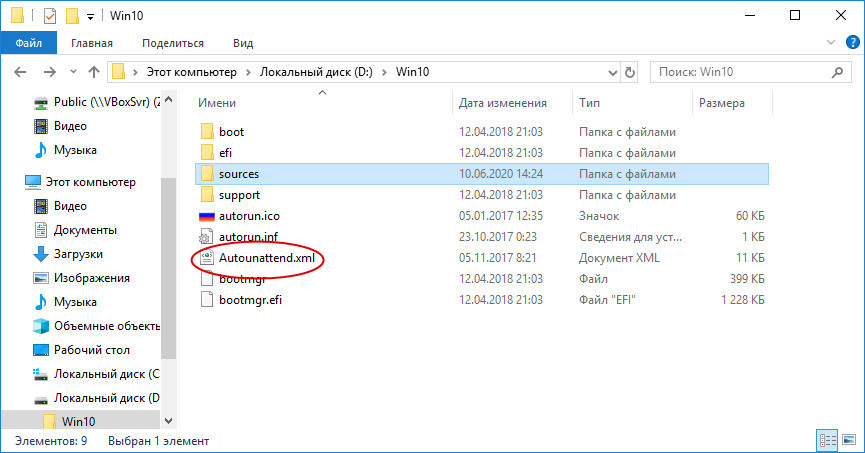Open Public (\\VBoxSvr) network drive
This screenshot has width=865, height=453.
click(x=97, y=102)
